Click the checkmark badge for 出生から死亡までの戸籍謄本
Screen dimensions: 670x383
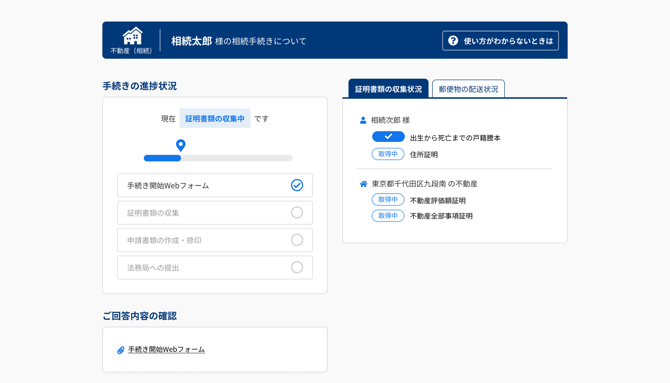(388, 136)
